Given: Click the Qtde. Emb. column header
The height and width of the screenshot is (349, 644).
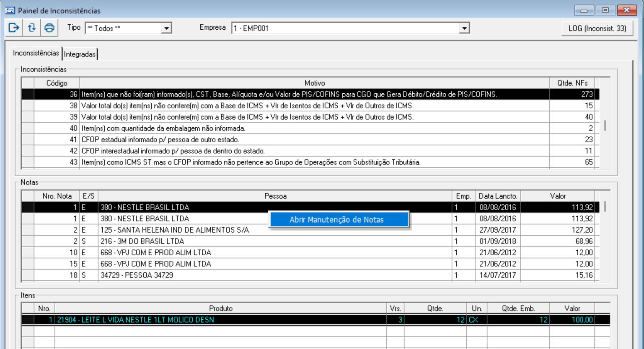Looking at the screenshot, I should [x=518, y=308].
